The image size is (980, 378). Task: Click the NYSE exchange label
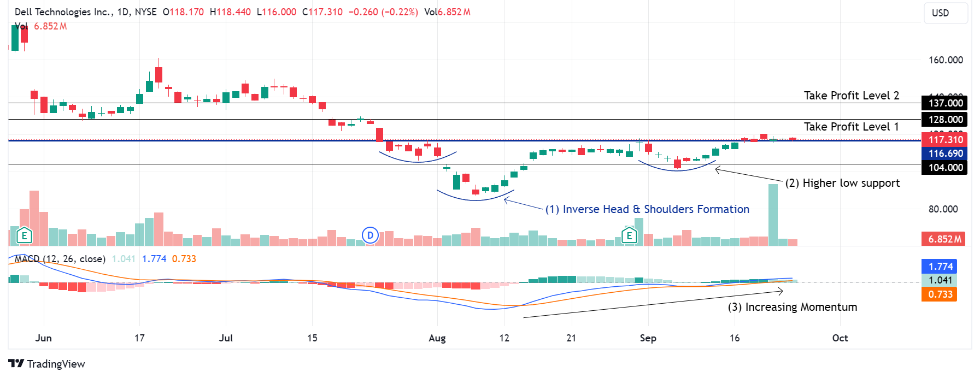[145, 12]
